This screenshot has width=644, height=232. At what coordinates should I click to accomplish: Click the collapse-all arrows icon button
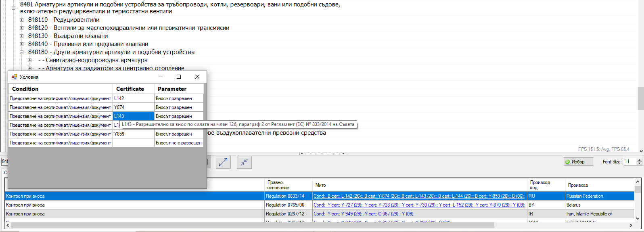244,162
